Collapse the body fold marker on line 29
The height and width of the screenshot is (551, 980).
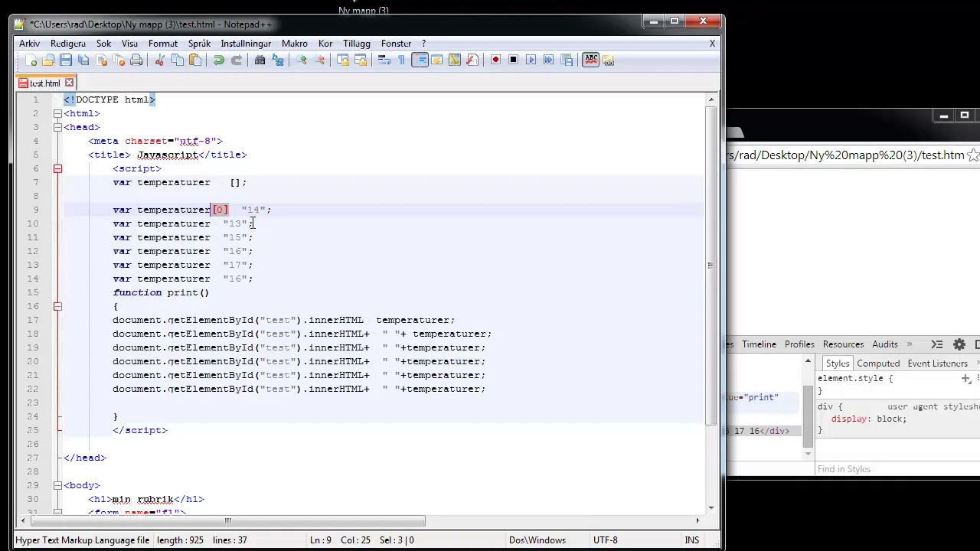[x=57, y=485]
